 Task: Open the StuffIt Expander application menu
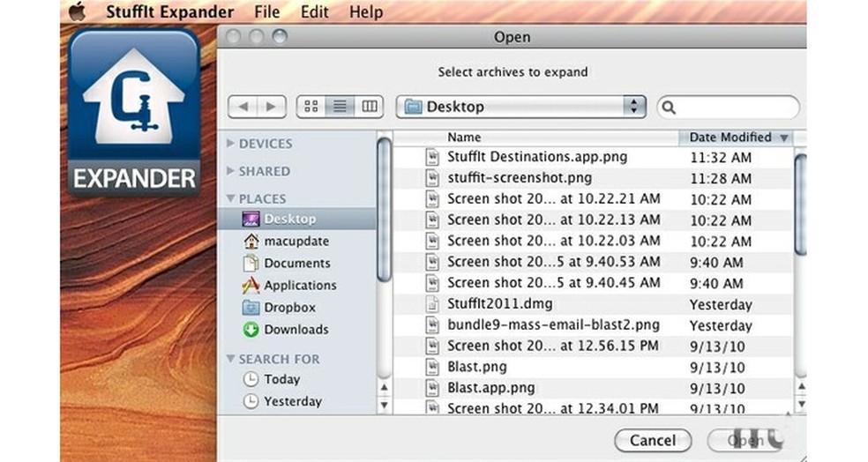tap(170, 11)
